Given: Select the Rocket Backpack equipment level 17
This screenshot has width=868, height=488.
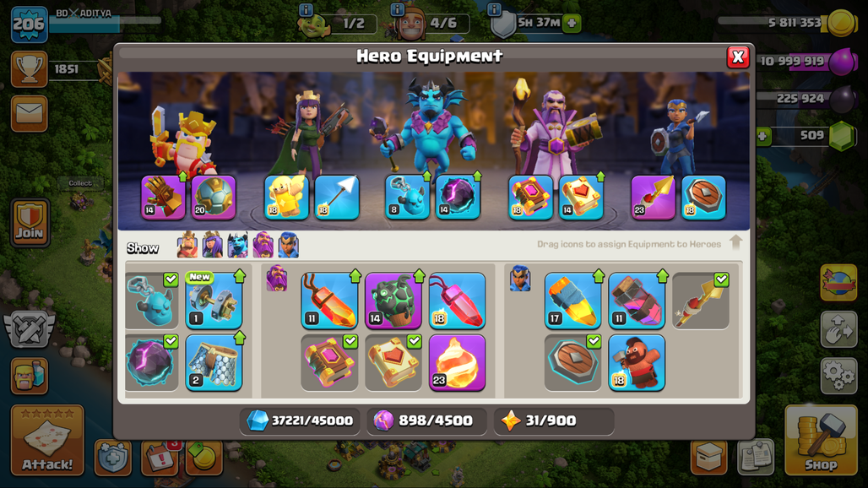Looking at the screenshot, I should [x=572, y=301].
